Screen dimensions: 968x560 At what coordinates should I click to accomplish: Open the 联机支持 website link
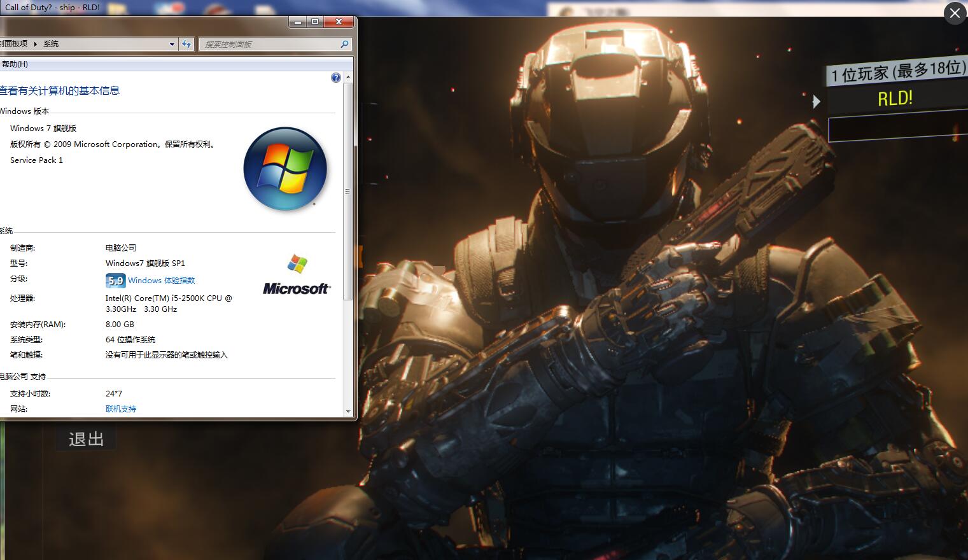point(121,409)
